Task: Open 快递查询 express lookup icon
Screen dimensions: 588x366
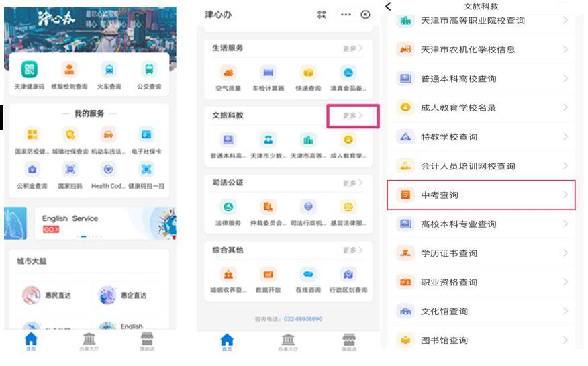Action: pos(308,73)
